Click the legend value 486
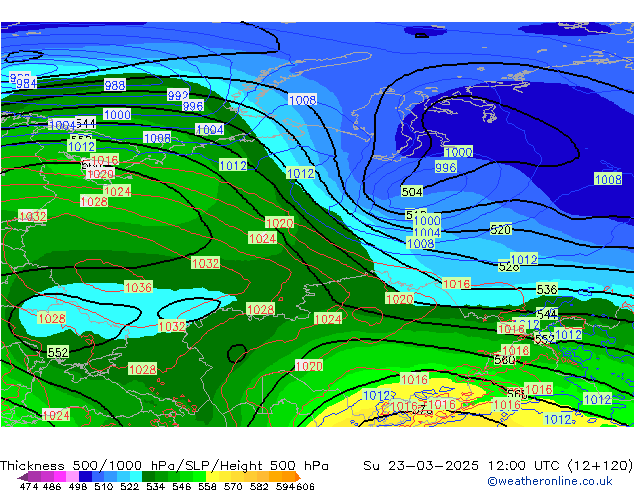 tap(52, 486)
